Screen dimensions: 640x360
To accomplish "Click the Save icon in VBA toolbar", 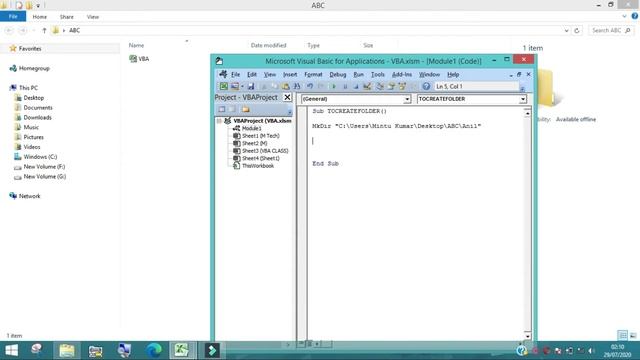I will (251, 86).
